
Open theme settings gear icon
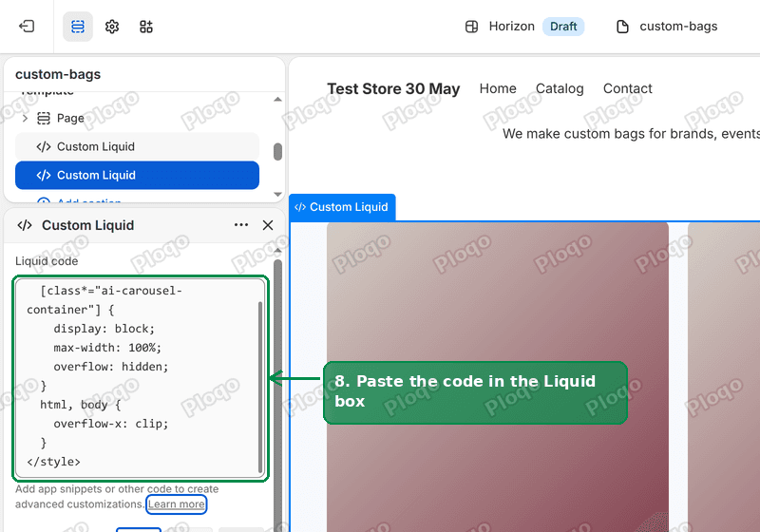(112, 27)
